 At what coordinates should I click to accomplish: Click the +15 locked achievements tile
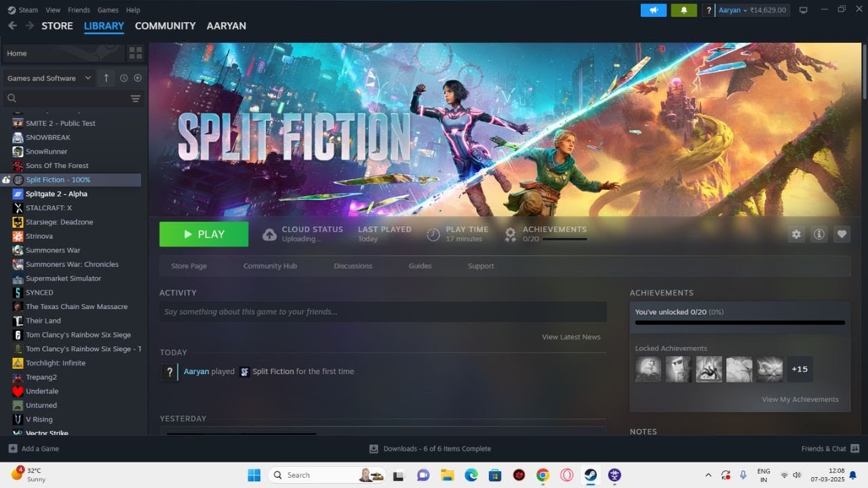[x=800, y=369]
